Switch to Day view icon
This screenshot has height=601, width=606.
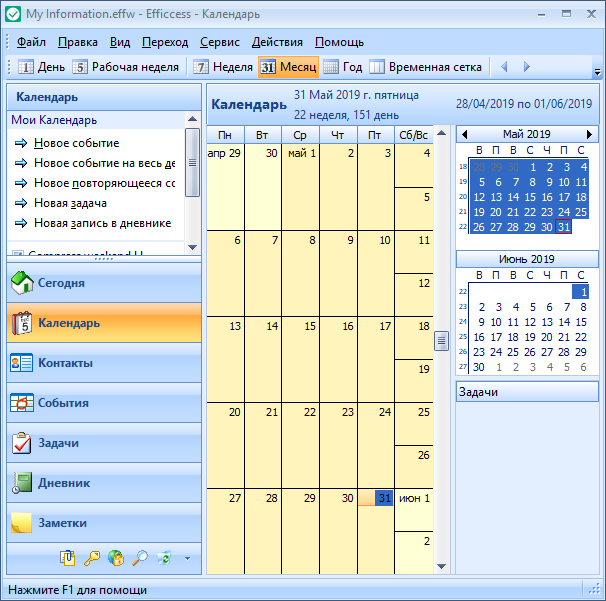point(26,67)
